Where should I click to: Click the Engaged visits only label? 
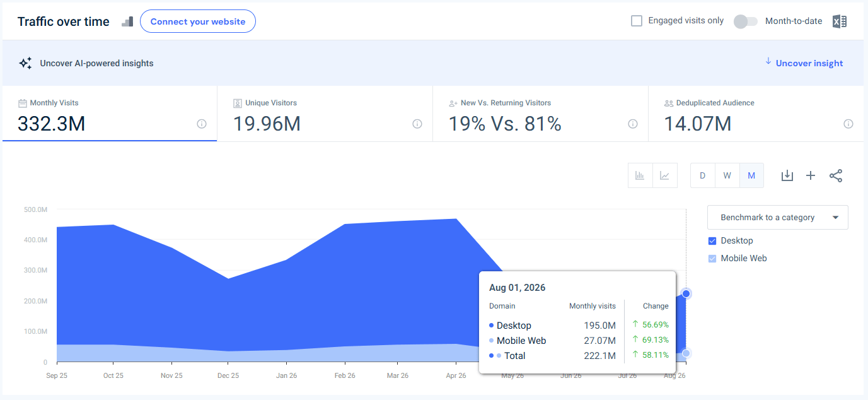[x=686, y=21]
